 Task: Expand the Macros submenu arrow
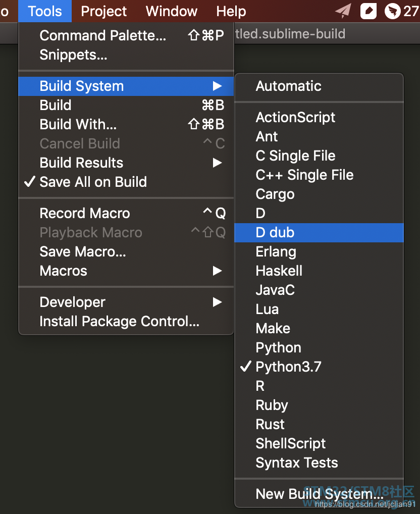[x=217, y=271]
